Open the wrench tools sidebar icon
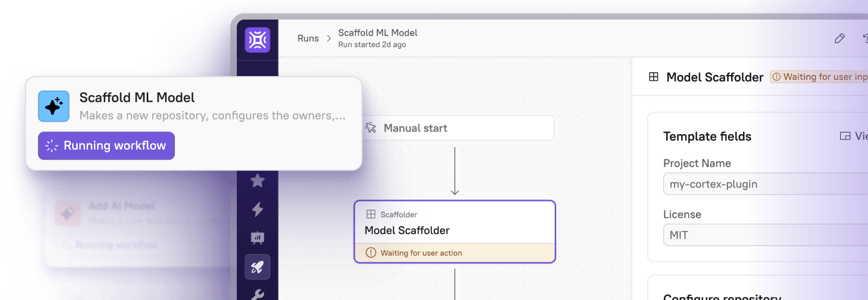Image resolution: width=868 pixels, height=300 pixels. pyautogui.click(x=257, y=294)
